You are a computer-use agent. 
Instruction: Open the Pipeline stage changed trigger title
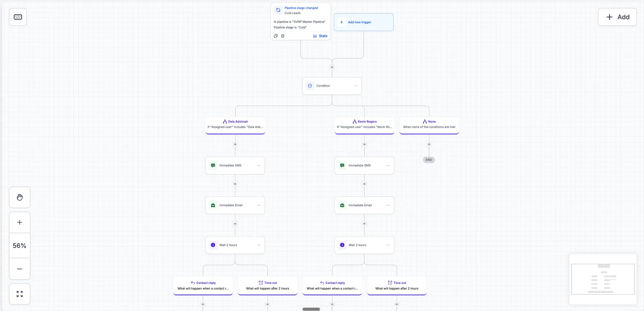301,8
